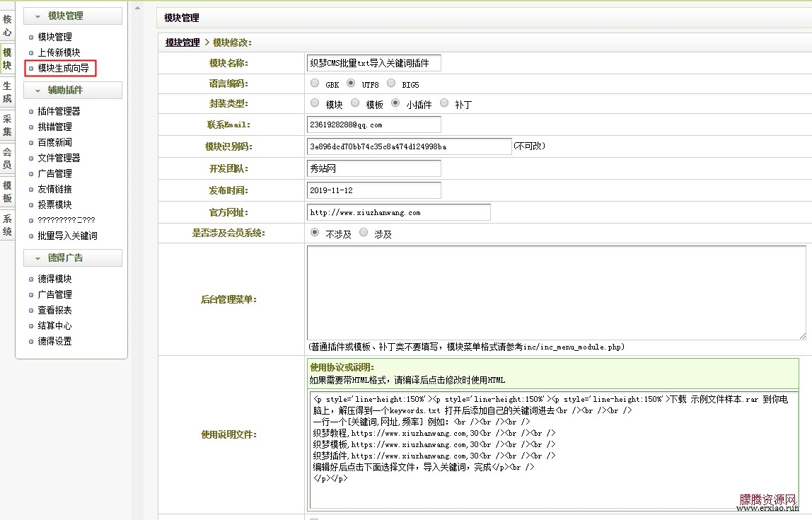The height and width of the screenshot is (520, 812).
Task: Switch to the 生成 vertical tab
Action: pos(7,92)
